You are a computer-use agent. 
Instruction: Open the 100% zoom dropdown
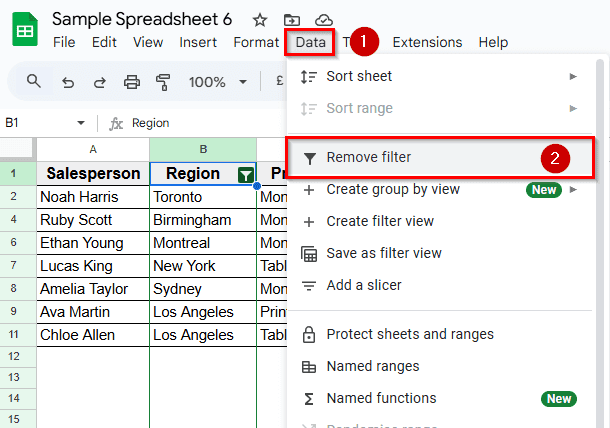click(x=216, y=82)
